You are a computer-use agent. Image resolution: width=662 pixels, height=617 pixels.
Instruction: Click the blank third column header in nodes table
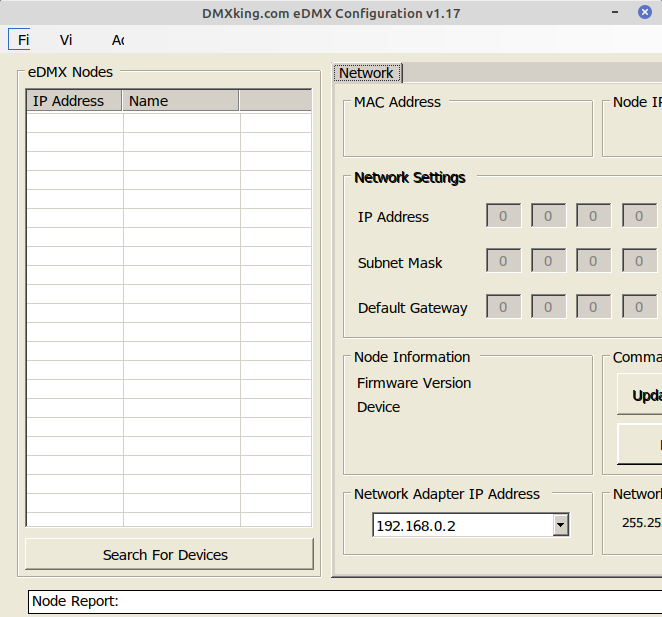click(275, 101)
